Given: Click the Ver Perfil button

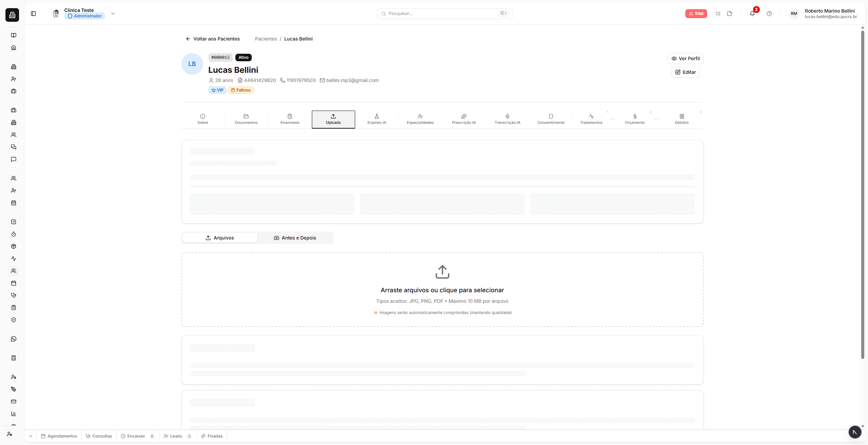Looking at the screenshot, I should click(685, 59).
